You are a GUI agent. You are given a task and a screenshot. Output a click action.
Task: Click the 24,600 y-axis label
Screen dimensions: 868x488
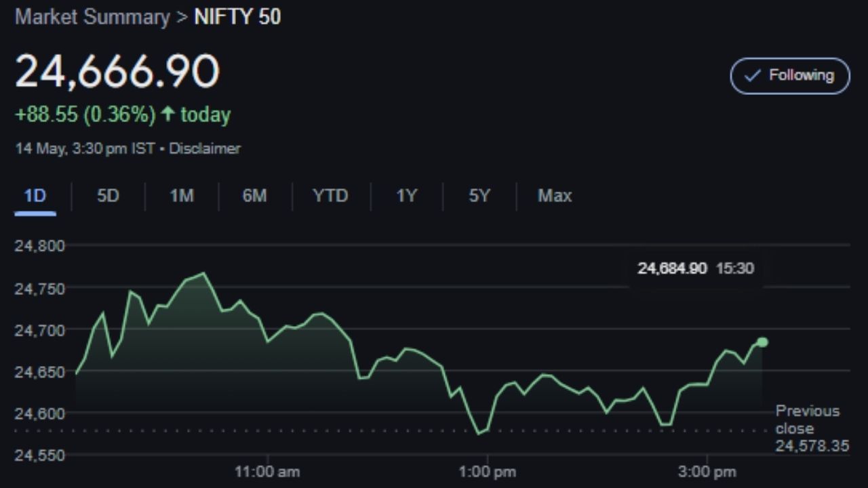coord(39,413)
